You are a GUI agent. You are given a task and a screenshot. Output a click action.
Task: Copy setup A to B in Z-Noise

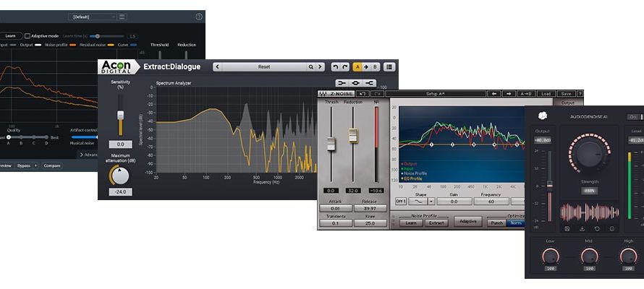[525, 94]
